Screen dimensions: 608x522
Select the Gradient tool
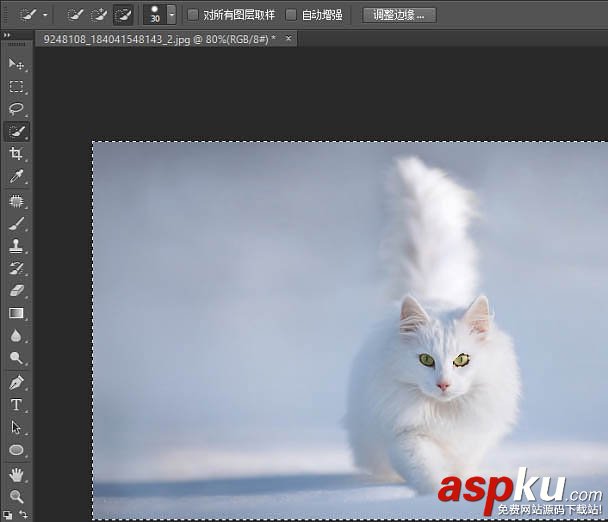16,313
